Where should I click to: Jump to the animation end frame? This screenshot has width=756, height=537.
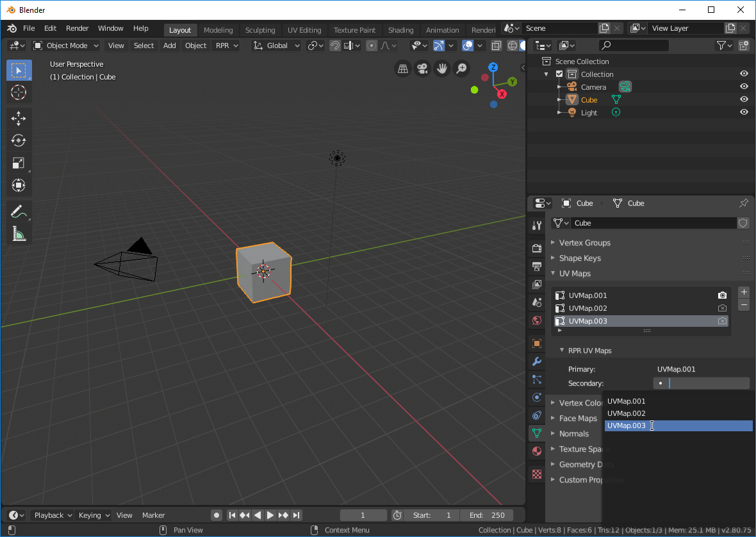[x=296, y=515]
